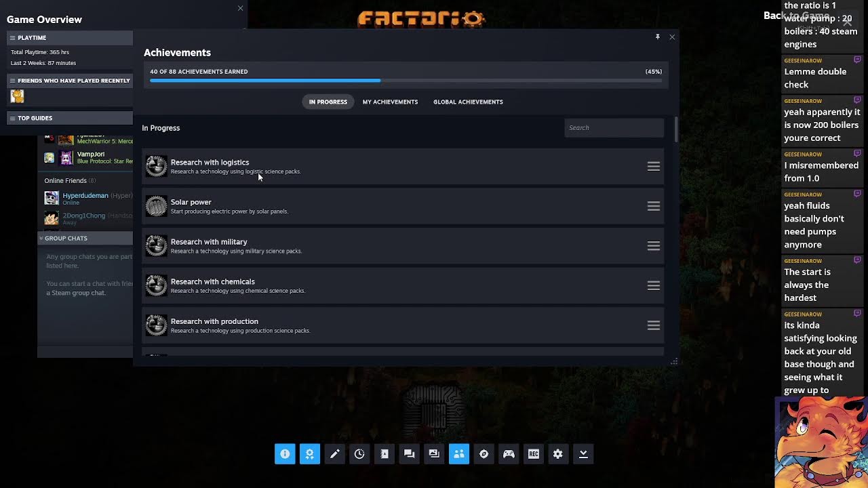
Task: Close the Achievements window
Action: point(672,37)
